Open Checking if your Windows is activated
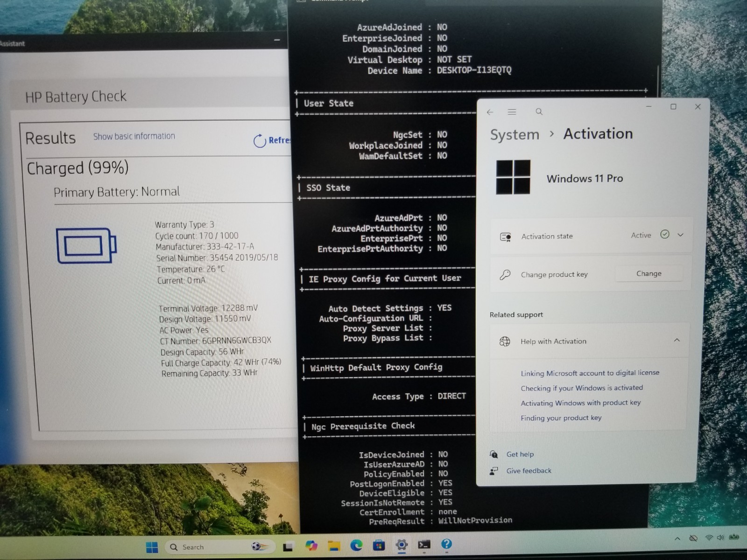 coord(582,388)
